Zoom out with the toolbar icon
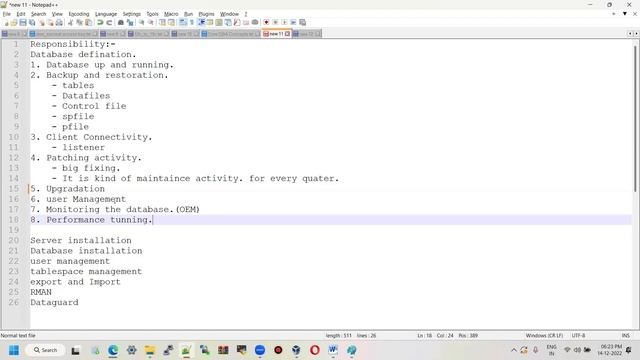 pos(150,22)
